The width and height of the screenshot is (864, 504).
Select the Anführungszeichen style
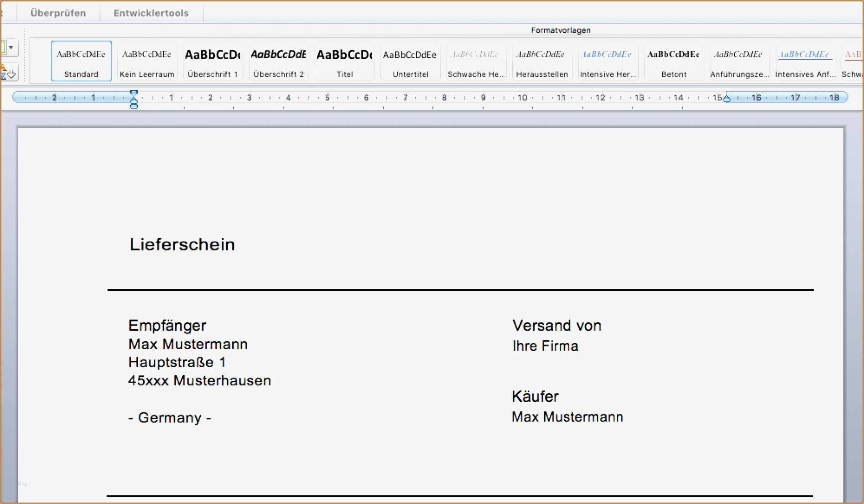(x=739, y=61)
